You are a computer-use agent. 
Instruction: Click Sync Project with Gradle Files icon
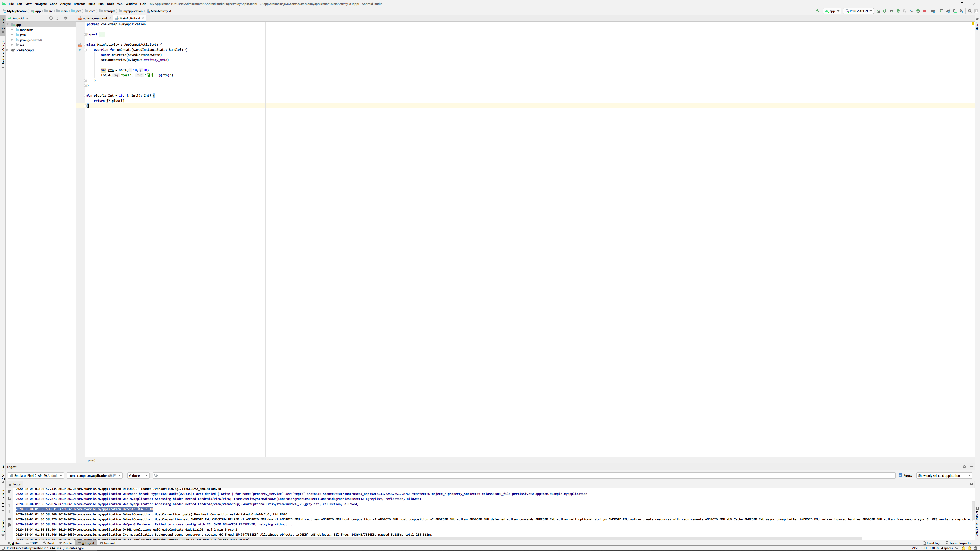pyautogui.click(x=948, y=11)
